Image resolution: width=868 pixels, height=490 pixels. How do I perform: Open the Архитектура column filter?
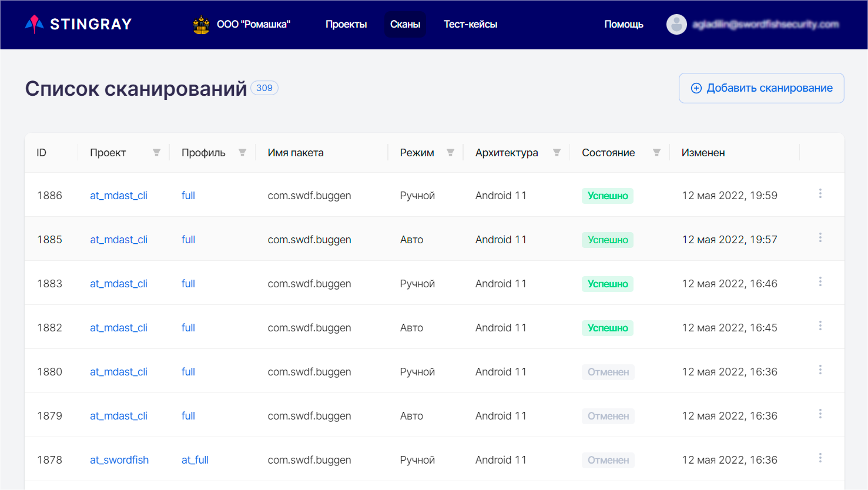[557, 153]
